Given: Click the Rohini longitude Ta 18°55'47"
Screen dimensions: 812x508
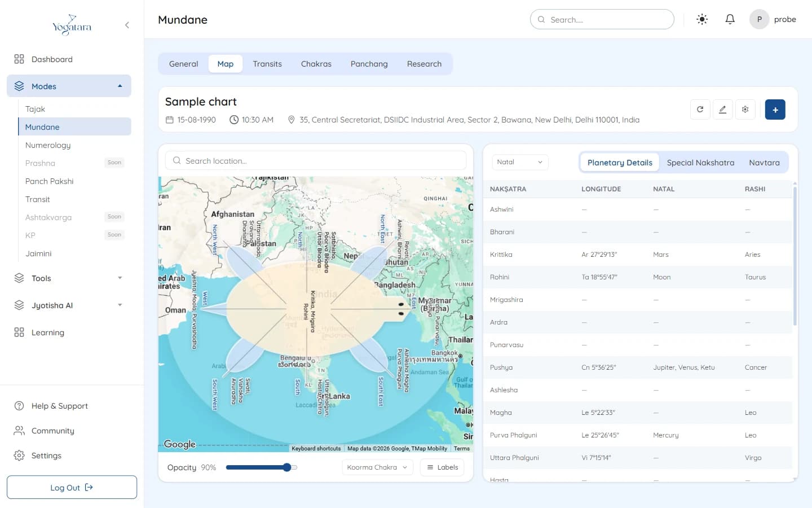Looking at the screenshot, I should 599,277.
